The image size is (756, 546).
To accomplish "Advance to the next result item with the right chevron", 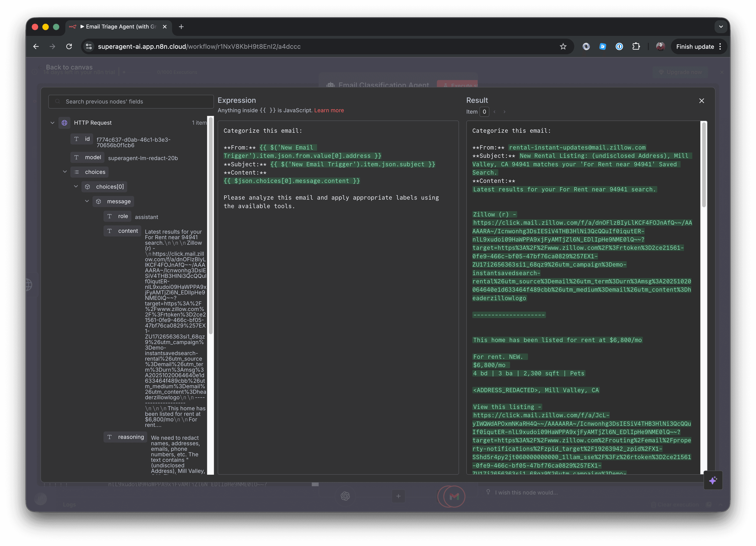I will click(504, 112).
